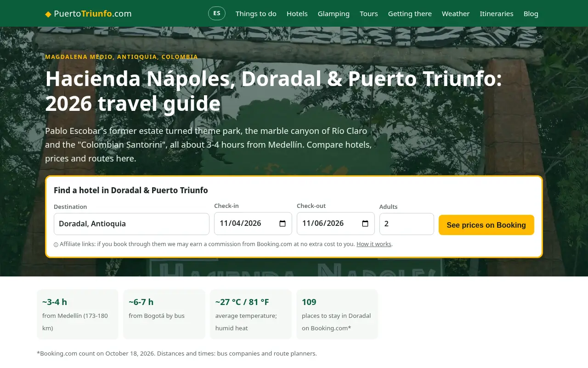Viewport: 588px width, 368px height.
Task: Click the PuertoTriunfo.com site name
Action: coord(93,14)
